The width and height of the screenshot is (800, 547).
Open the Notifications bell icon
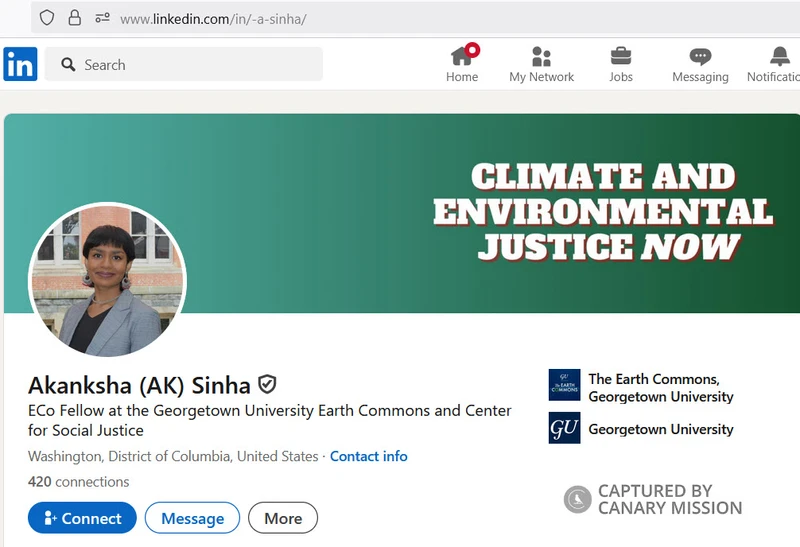(x=780, y=56)
